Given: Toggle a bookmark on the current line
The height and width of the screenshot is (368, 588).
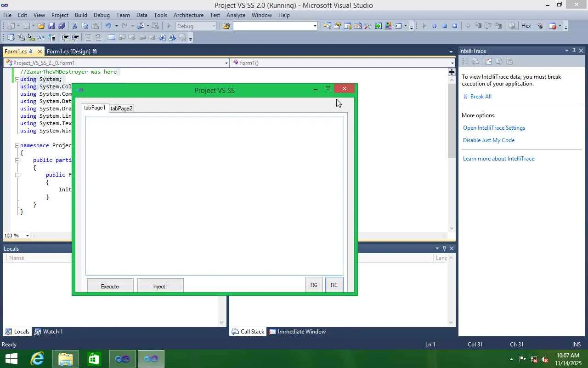Looking at the screenshot, I should tap(112, 37).
